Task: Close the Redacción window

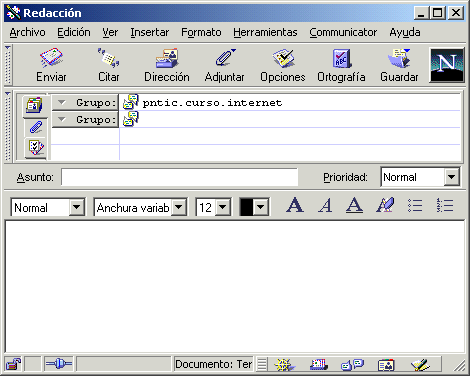Action: [455, 13]
